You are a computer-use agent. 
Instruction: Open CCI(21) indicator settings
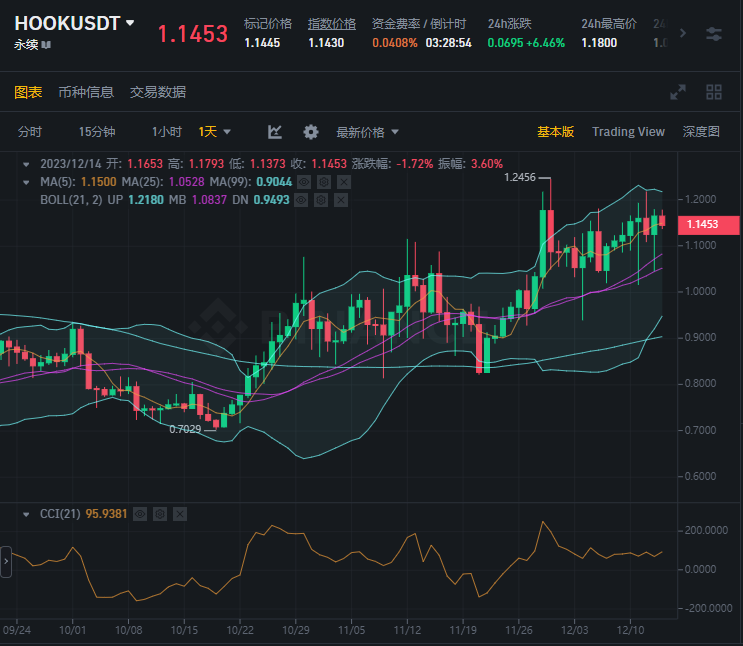coord(160,513)
